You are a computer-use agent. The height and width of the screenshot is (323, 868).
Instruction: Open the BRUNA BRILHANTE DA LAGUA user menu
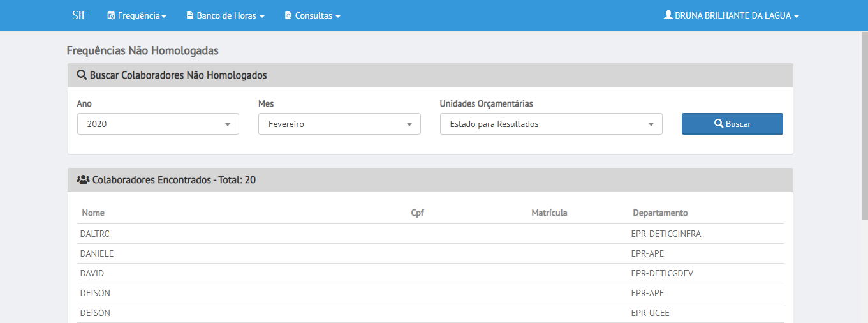pyautogui.click(x=732, y=15)
